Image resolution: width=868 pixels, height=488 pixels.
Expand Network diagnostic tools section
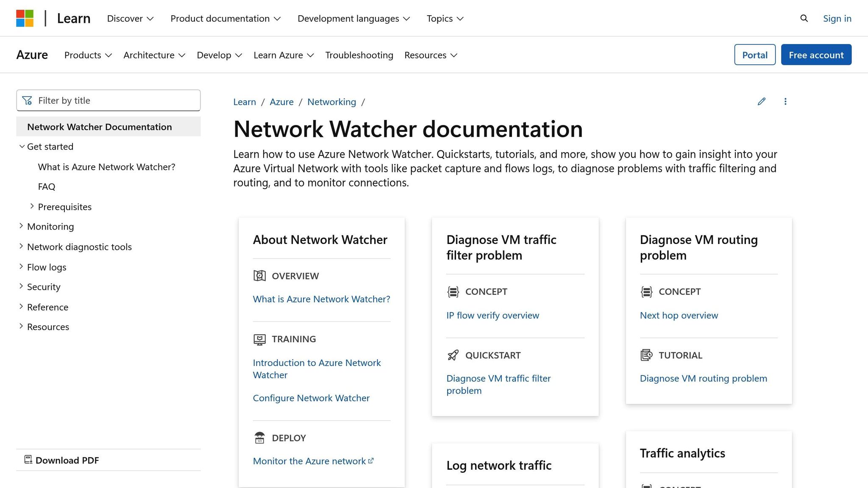[x=21, y=246]
